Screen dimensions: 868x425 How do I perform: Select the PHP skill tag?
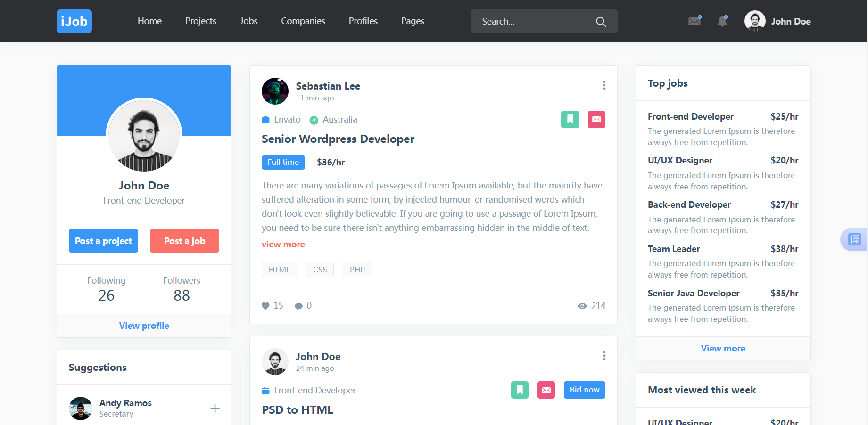pyautogui.click(x=357, y=270)
